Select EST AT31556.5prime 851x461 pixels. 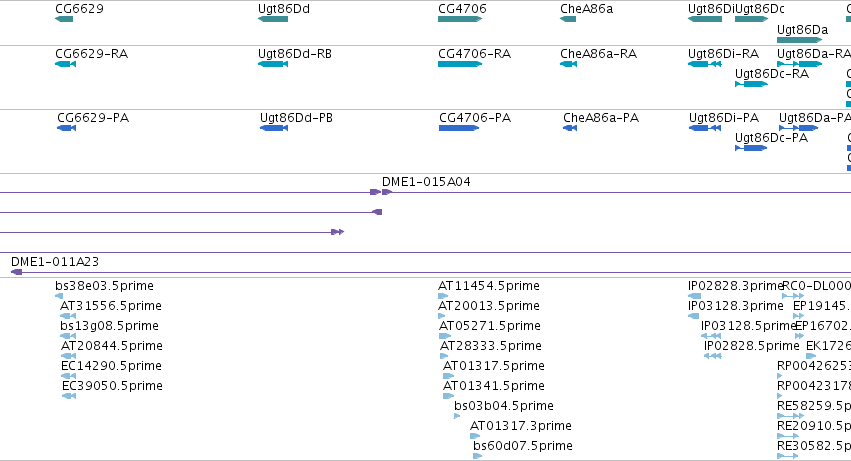(111, 306)
